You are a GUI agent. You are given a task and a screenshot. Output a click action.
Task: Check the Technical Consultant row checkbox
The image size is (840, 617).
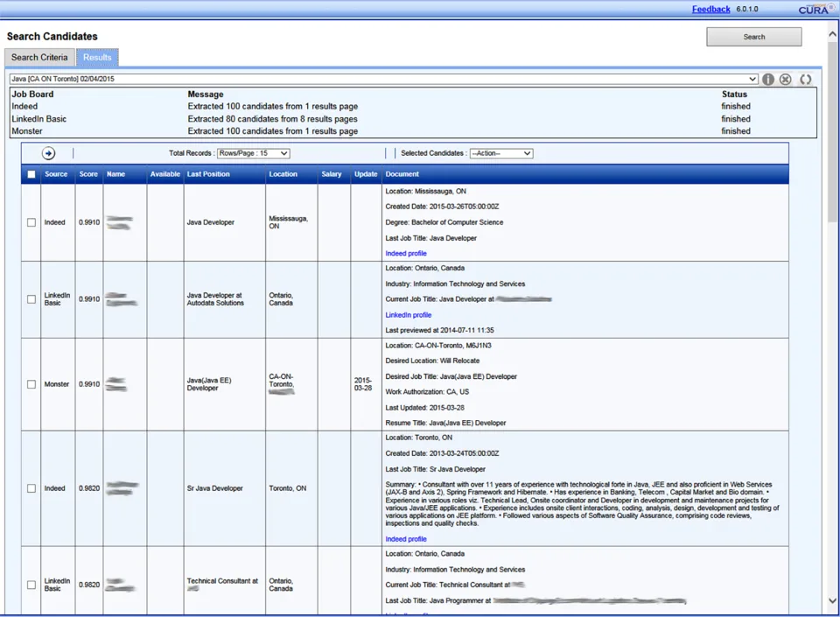(31, 585)
